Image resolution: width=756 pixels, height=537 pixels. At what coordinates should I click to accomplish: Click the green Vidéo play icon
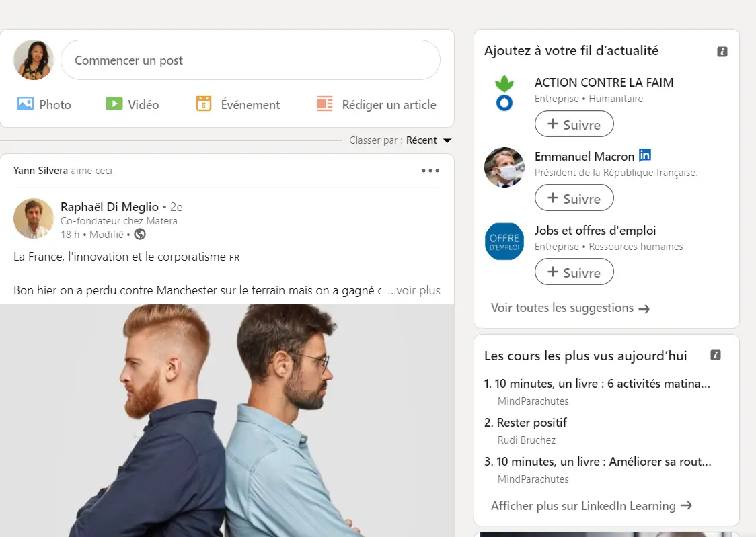(x=114, y=104)
